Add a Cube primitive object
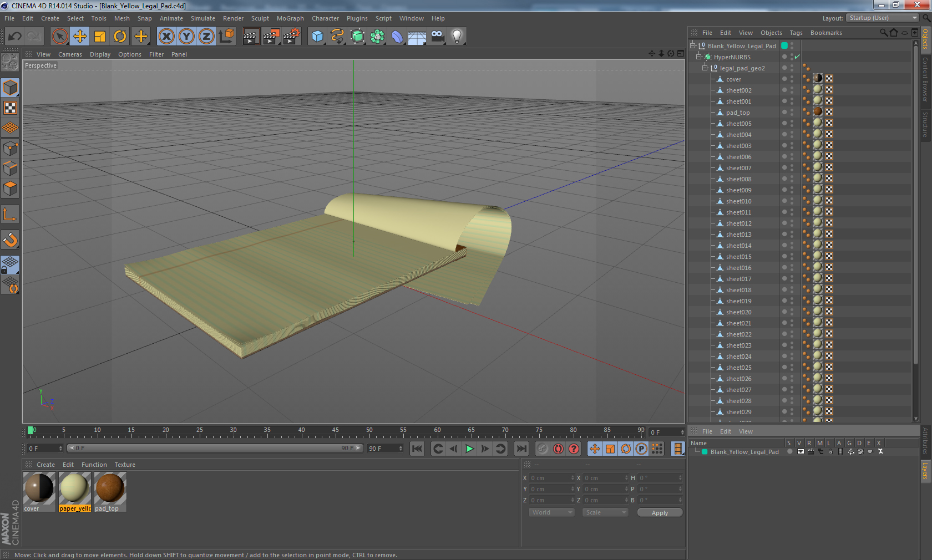This screenshot has height=560, width=932. (317, 37)
